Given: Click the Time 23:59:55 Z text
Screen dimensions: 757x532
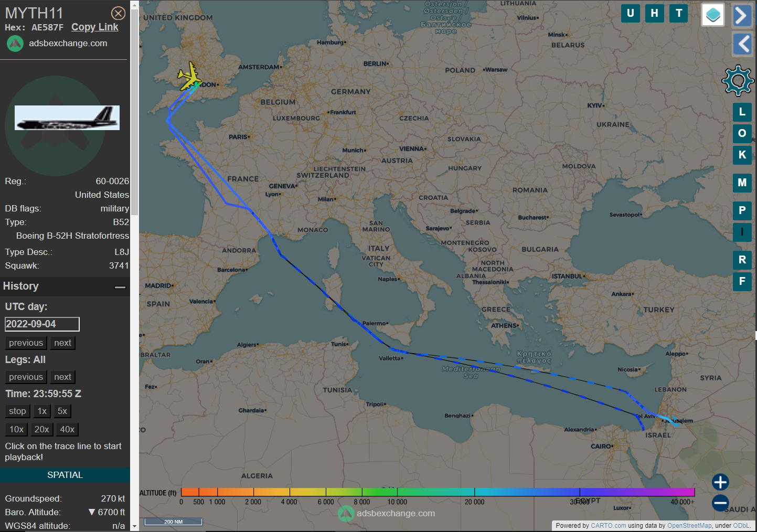Looking at the screenshot, I should (x=43, y=393).
